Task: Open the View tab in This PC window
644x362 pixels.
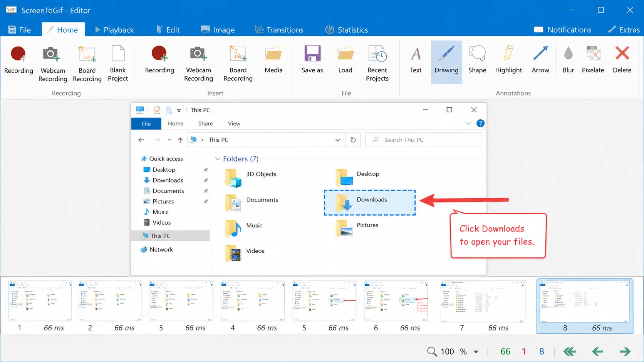Action: click(234, 123)
